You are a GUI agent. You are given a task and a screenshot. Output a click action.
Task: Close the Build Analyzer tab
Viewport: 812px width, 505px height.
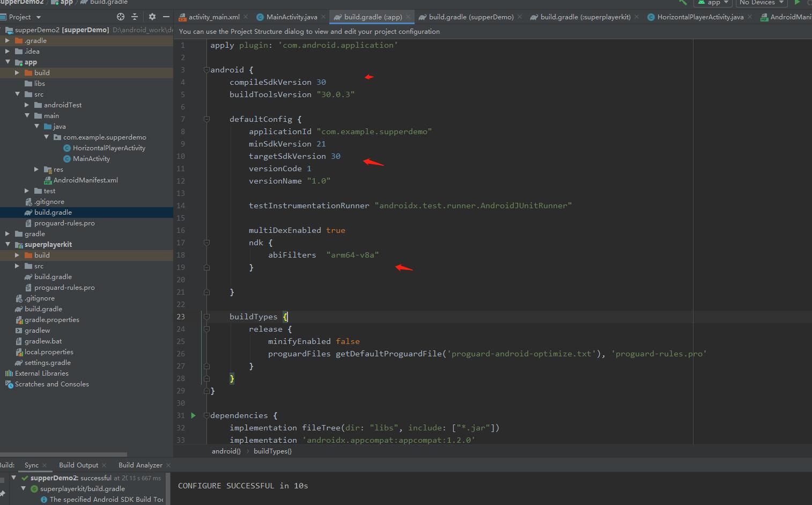coord(168,465)
